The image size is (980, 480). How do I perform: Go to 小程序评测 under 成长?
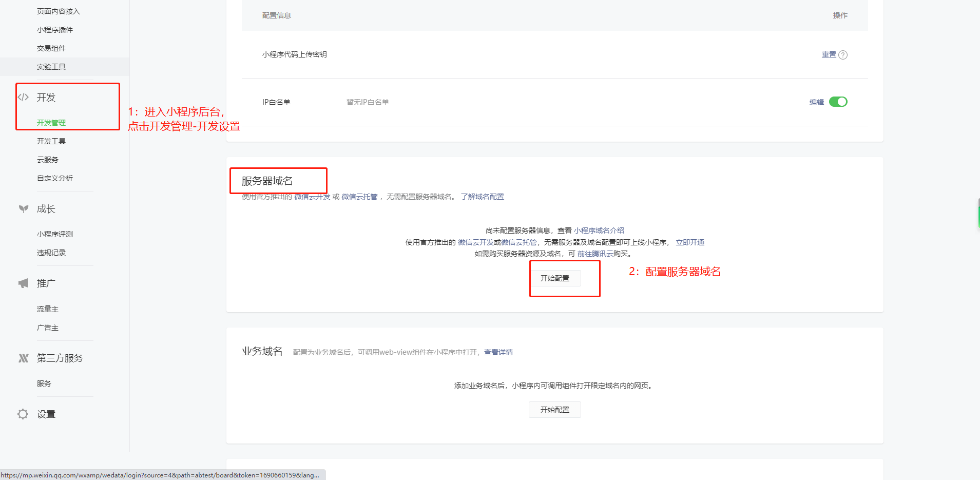coord(55,234)
